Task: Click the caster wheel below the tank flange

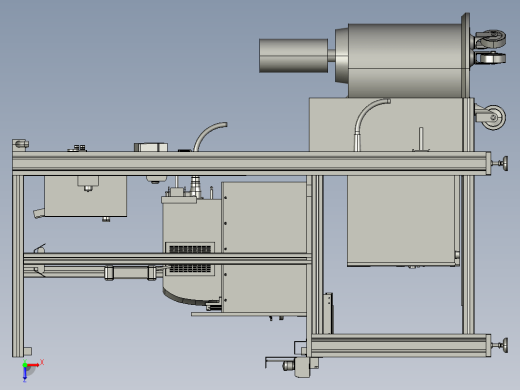Action: click(491, 117)
